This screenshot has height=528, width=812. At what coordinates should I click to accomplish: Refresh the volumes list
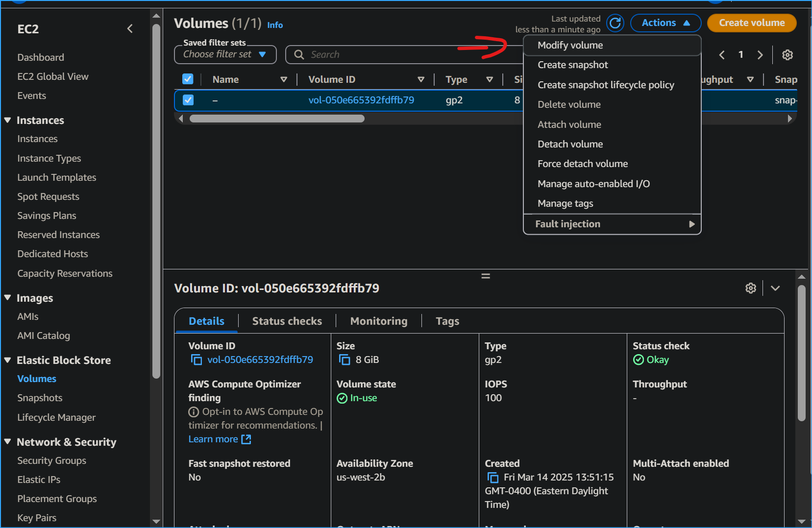615,23
